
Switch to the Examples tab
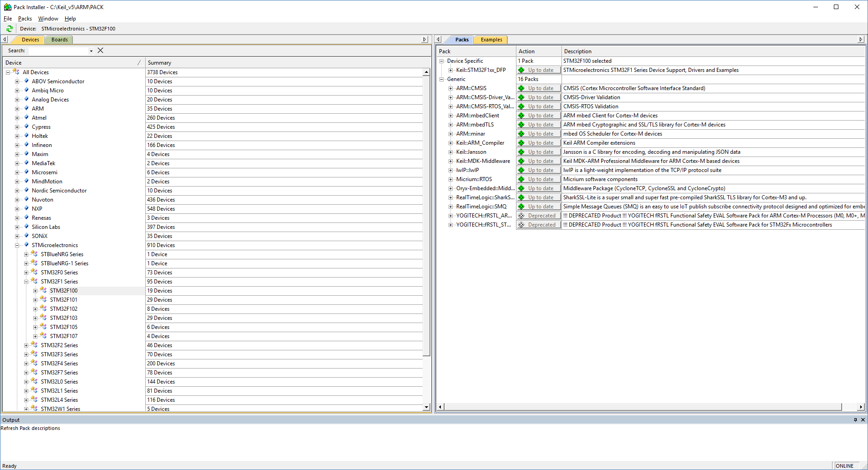point(491,40)
